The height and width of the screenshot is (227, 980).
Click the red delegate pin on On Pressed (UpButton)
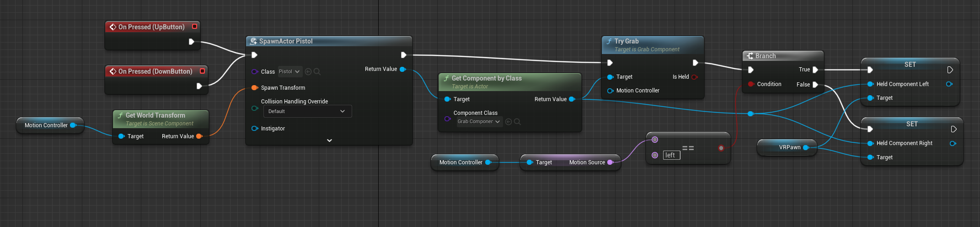coord(194,27)
